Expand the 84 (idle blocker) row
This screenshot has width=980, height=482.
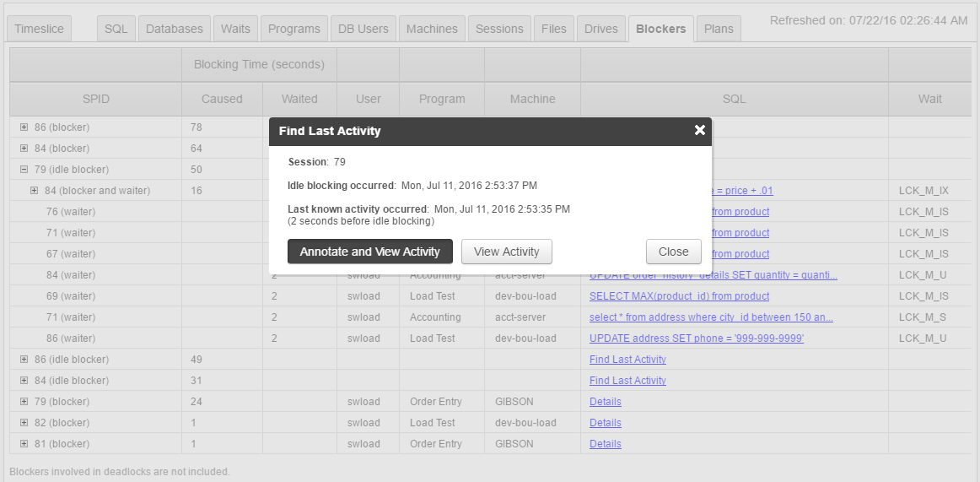[24, 381]
